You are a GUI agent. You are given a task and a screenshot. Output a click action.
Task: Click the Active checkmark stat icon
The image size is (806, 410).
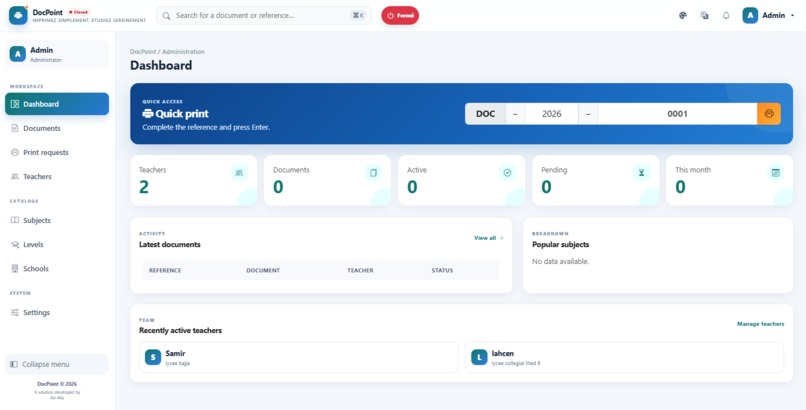click(507, 173)
